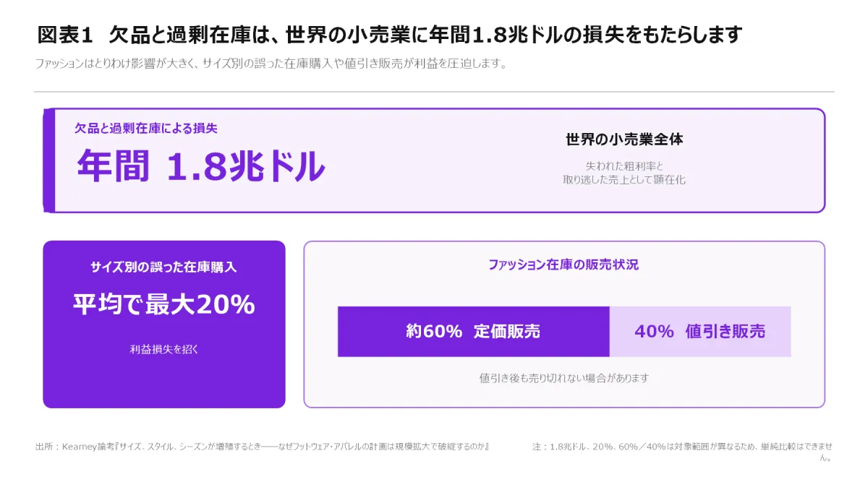Click the 値引き販売 label inside the bar

(726, 332)
